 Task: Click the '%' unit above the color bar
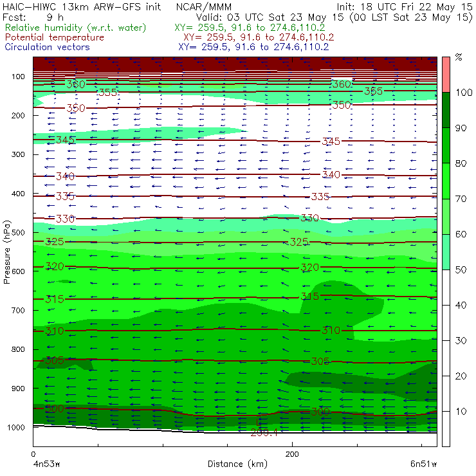pos(459,57)
